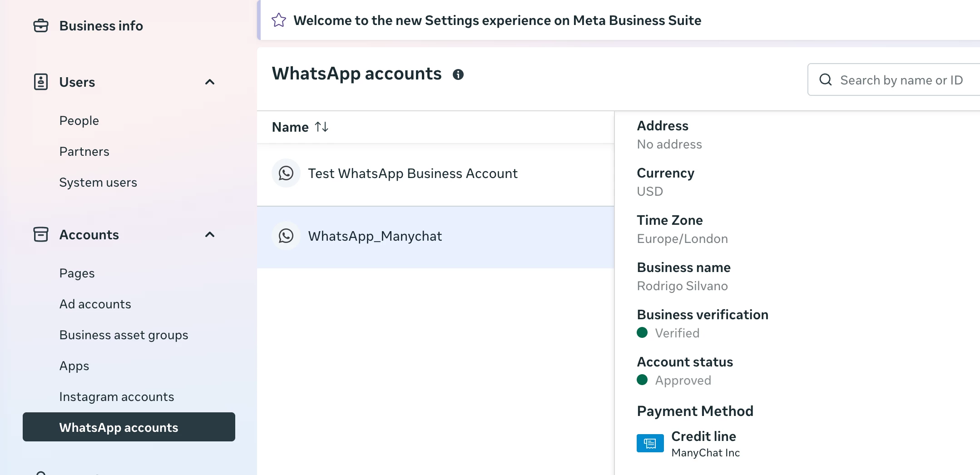Click the 'Business verification' label
Viewport: 980px width, 475px height.
(703, 314)
